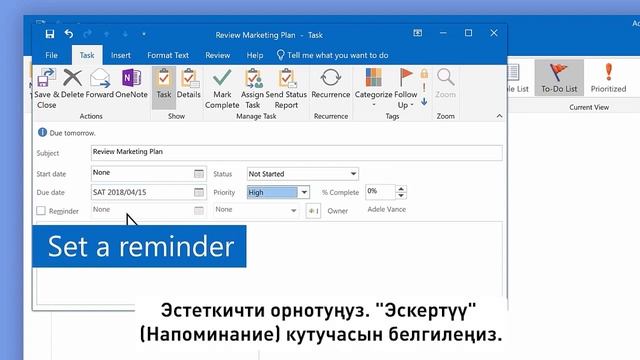Click the owner name 'Adele Vance'
The width and height of the screenshot is (640, 360).
pyautogui.click(x=387, y=209)
